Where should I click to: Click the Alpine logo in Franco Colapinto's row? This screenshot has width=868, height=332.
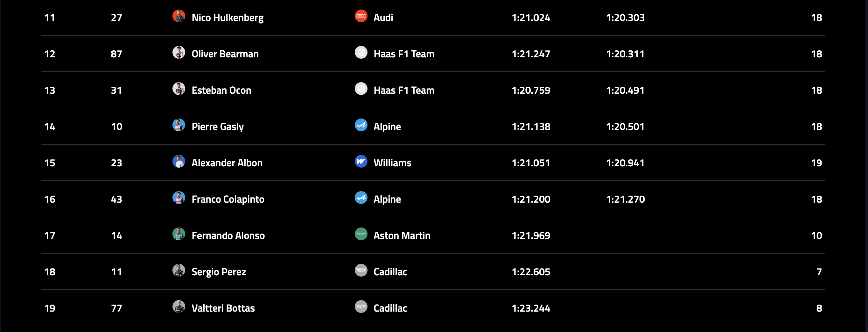361,198
